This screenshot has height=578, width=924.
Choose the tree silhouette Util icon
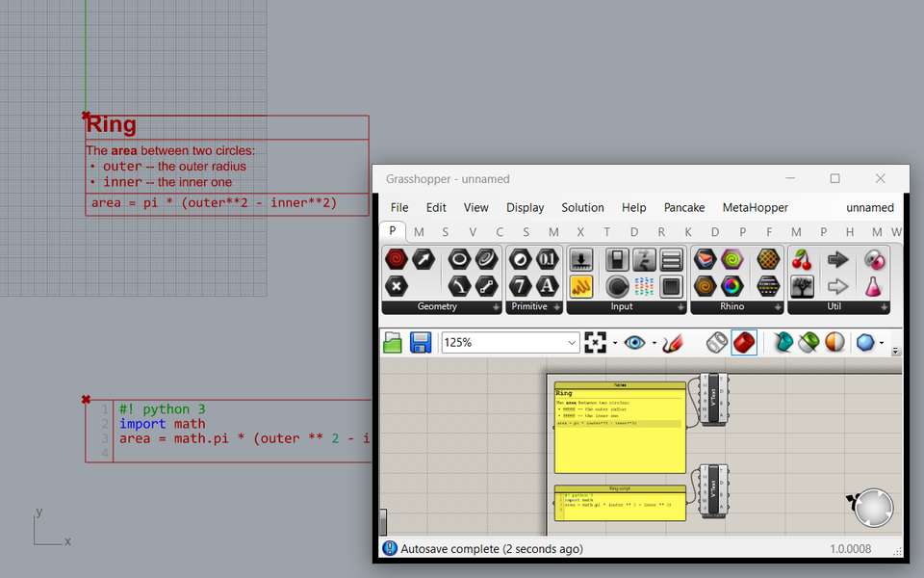[802, 287]
